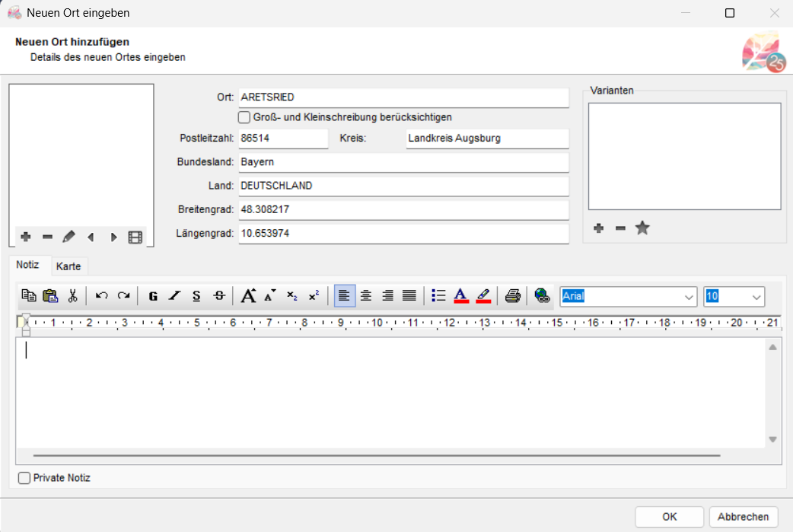Maximize the Neuen Ort eingeben window

coord(729,13)
